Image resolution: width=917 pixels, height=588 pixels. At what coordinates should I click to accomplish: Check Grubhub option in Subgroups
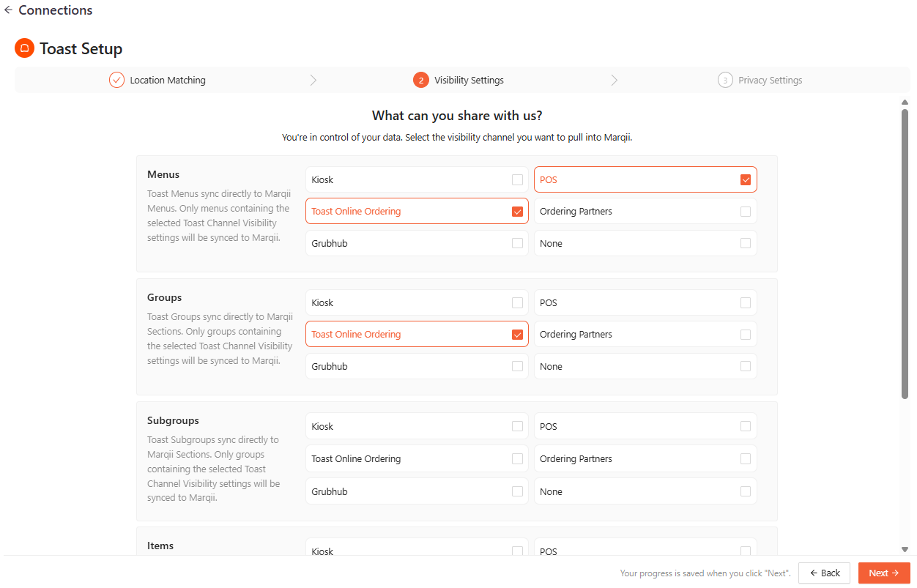517,491
